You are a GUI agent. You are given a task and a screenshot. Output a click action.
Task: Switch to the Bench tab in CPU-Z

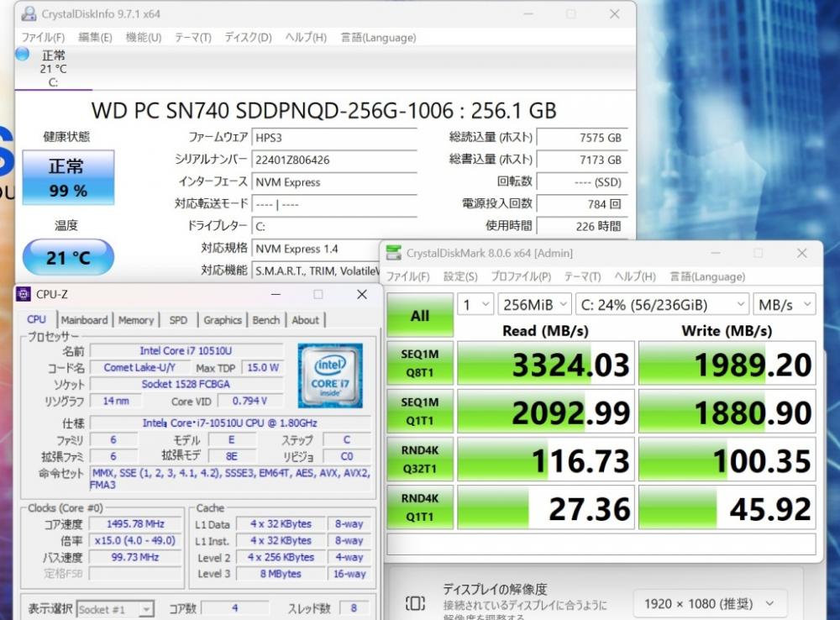pos(266,320)
